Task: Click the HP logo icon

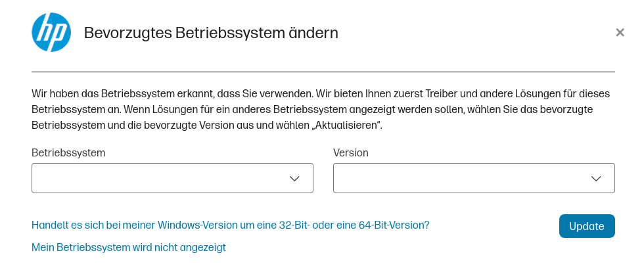Action: 51,33
